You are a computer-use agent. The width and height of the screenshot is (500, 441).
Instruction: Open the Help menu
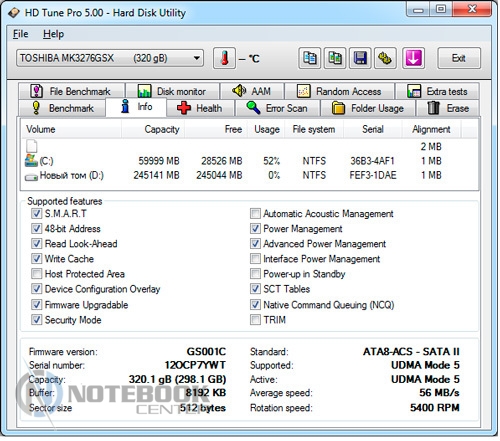coord(53,34)
